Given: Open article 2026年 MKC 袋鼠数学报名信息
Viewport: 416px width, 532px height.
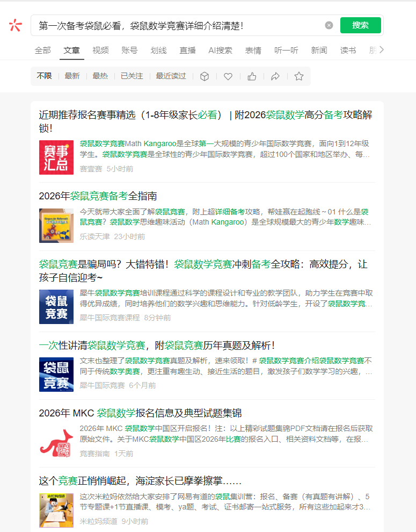Looking at the screenshot, I should (x=140, y=413).
